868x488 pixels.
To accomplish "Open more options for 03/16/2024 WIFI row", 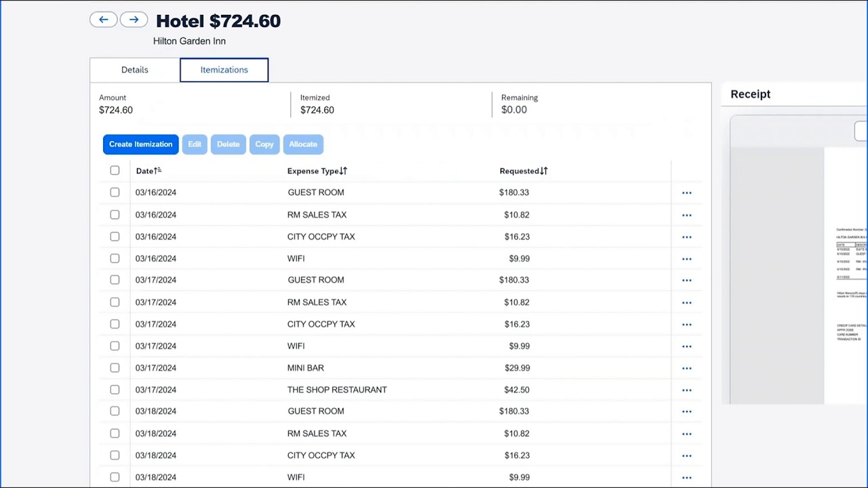I will (x=687, y=259).
